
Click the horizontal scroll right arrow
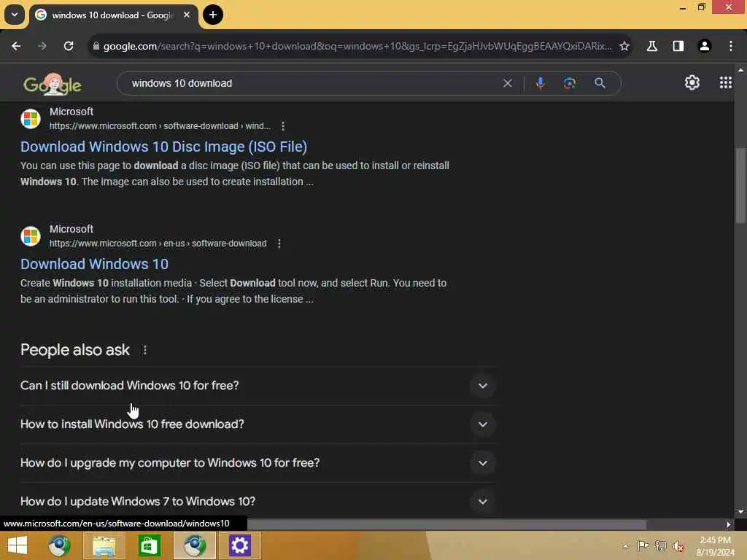(x=728, y=524)
